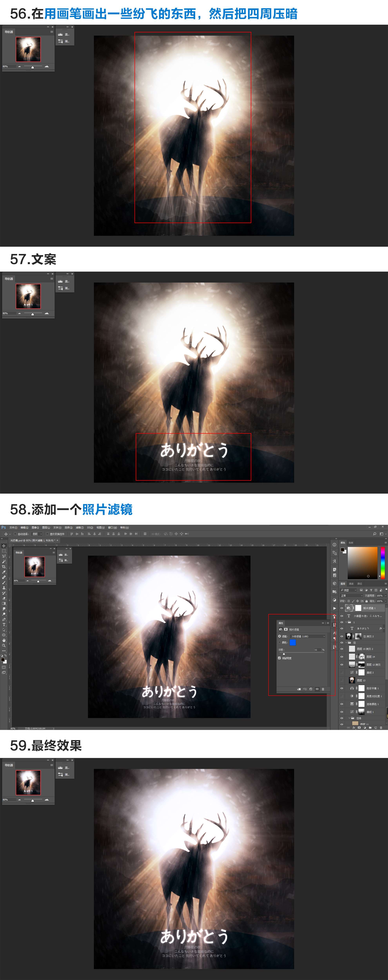Open the 滤镜 menu in the menu bar
388x980 pixels.
tap(80, 528)
